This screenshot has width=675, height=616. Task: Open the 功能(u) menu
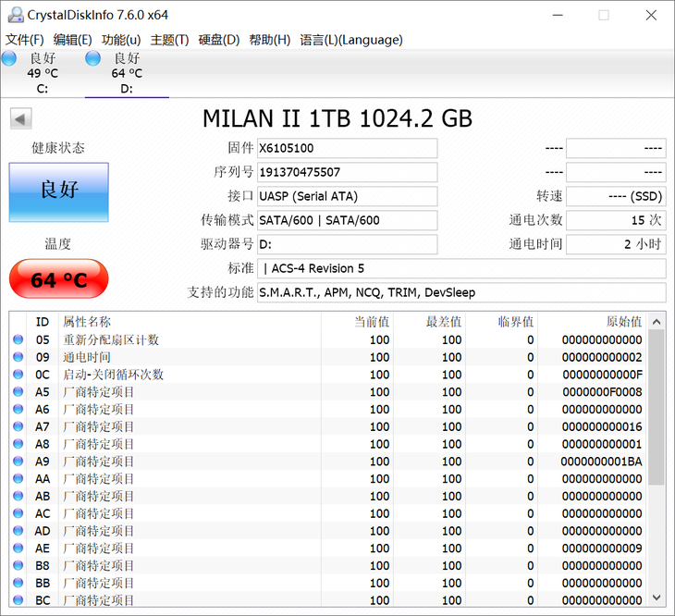click(121, 40)
